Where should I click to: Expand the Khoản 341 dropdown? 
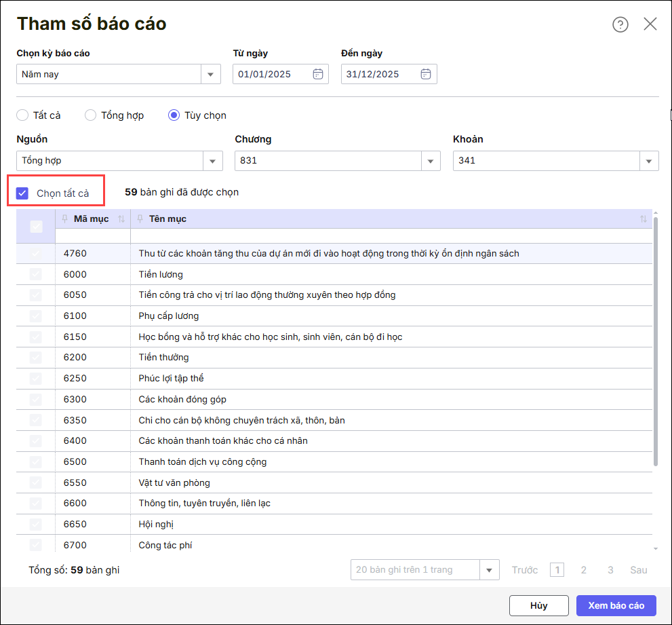649,161
